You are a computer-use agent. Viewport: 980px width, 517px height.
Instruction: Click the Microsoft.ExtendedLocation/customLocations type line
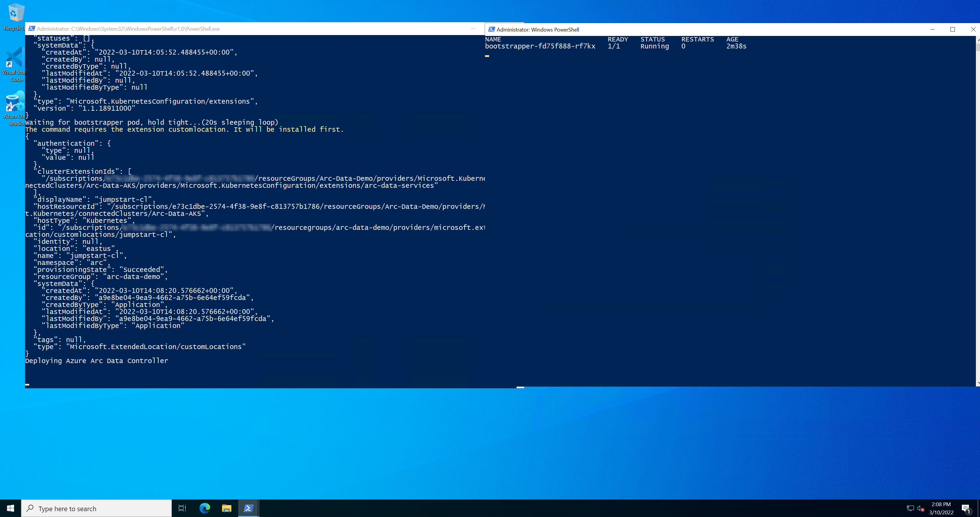point(140,347)
